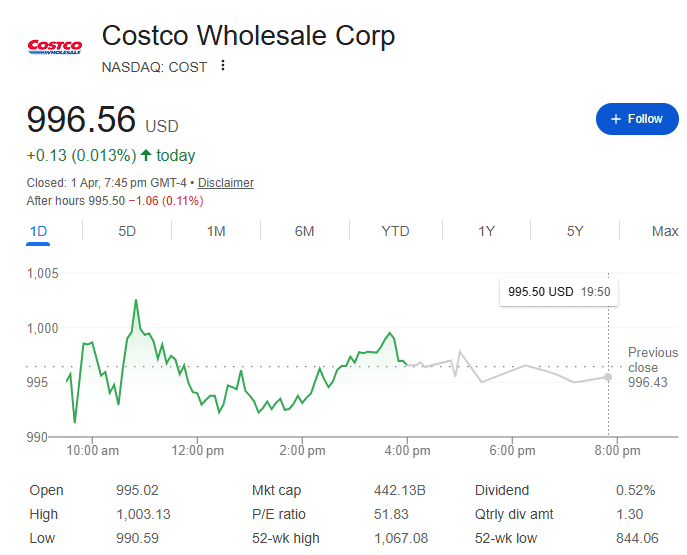Click the Previous close 996.43 label
This screenshot has height=555, width=687.
(x=652, y=367)
